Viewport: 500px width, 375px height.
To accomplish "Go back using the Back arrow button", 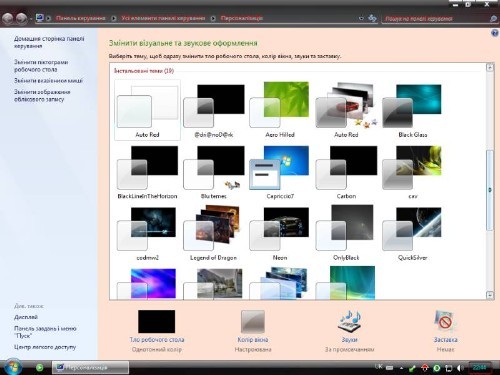I will [8, 18].
